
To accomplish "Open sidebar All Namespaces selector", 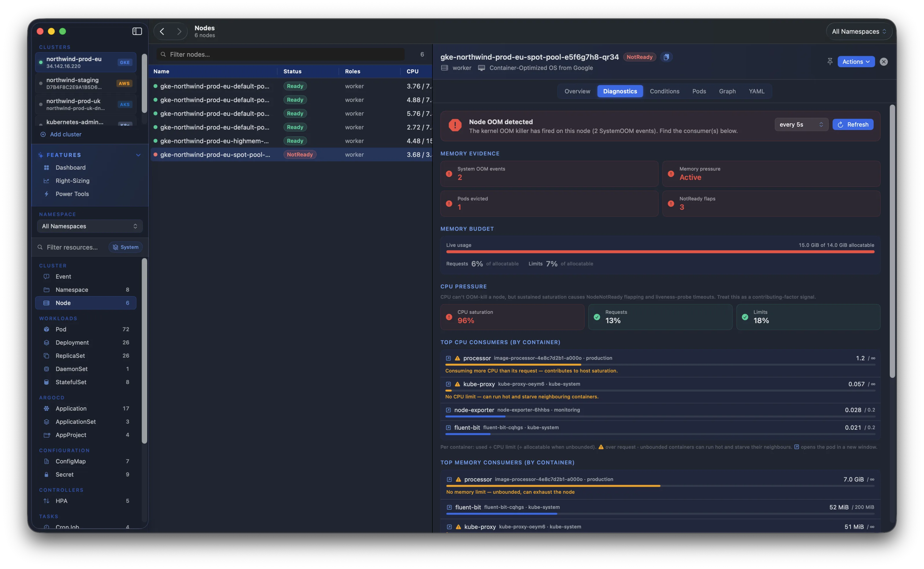I will point(90,226).
